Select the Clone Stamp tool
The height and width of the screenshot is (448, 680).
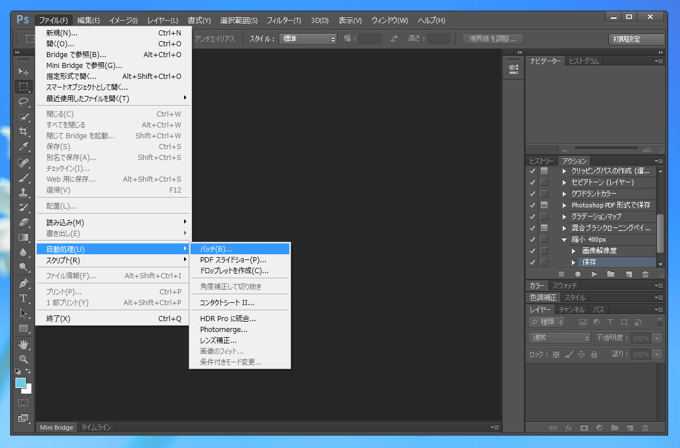[23, 192]
